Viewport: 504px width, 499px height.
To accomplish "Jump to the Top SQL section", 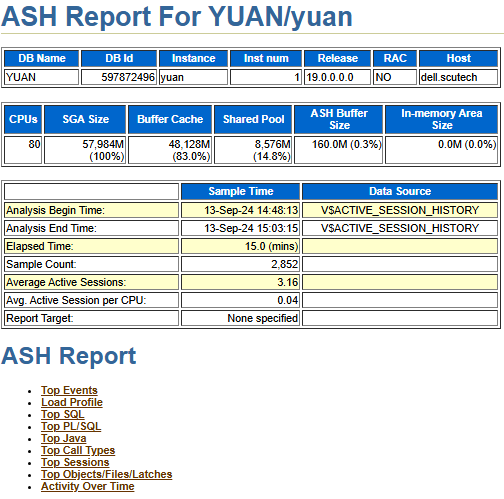I will [63, 414].
